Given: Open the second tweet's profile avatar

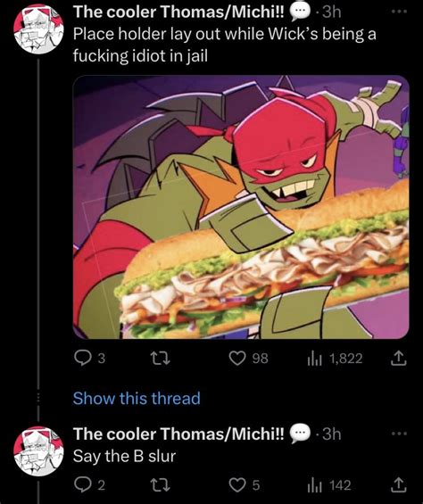Looking at the screenshot, I should pos(38,451).
